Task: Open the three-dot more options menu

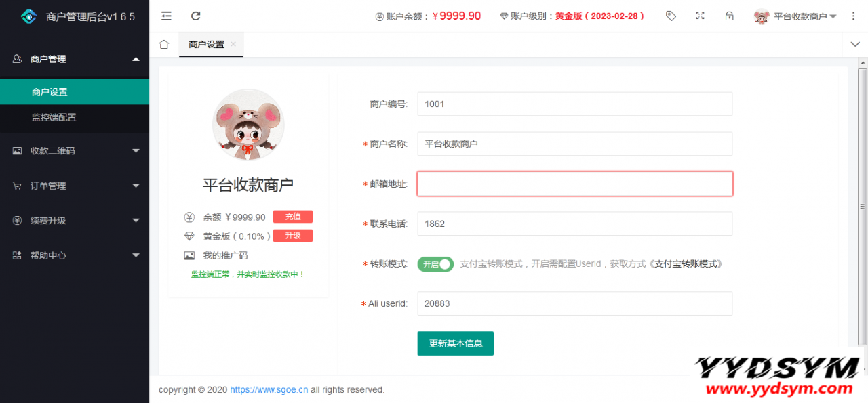Action: pos(853,16)
